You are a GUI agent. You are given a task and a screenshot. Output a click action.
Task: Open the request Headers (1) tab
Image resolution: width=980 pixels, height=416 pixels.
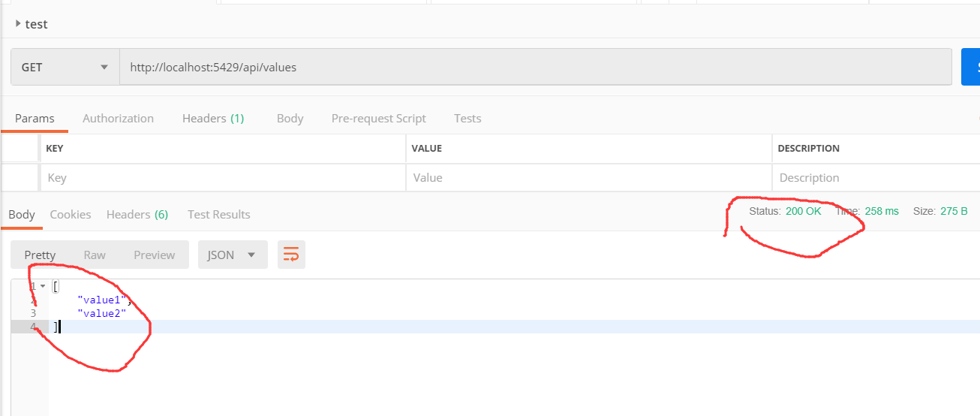click(x=213, y=118)
